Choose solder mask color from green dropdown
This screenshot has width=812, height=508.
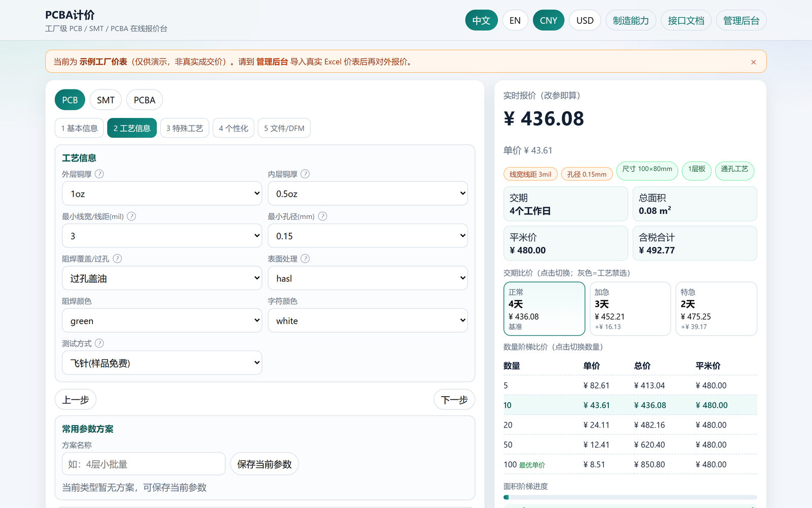click(162, 321)
